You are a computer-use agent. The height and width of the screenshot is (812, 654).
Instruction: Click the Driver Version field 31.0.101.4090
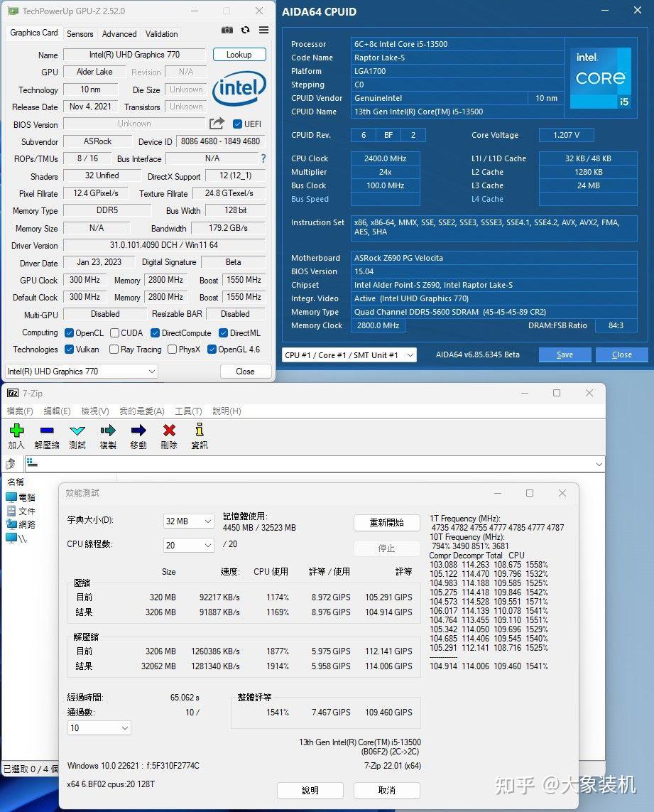164,245
